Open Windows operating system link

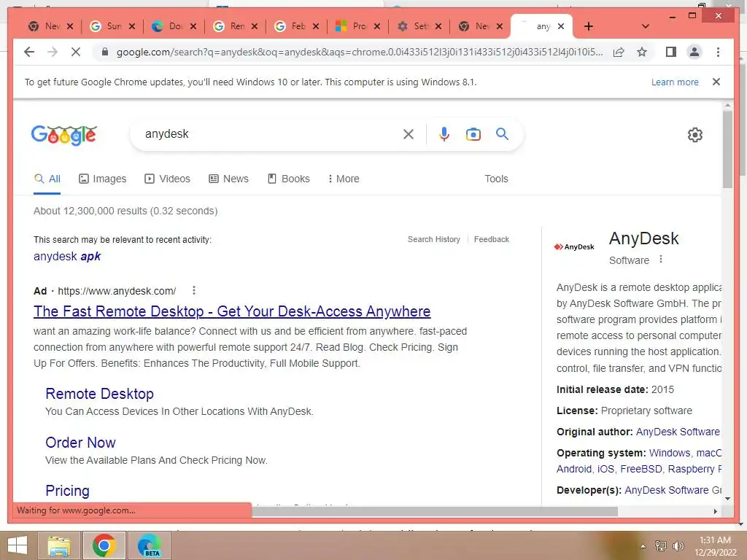click(x=670, y=453)
